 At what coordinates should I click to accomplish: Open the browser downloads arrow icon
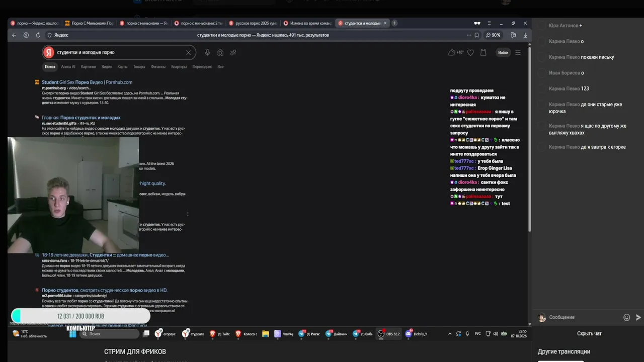click(525, 35)
